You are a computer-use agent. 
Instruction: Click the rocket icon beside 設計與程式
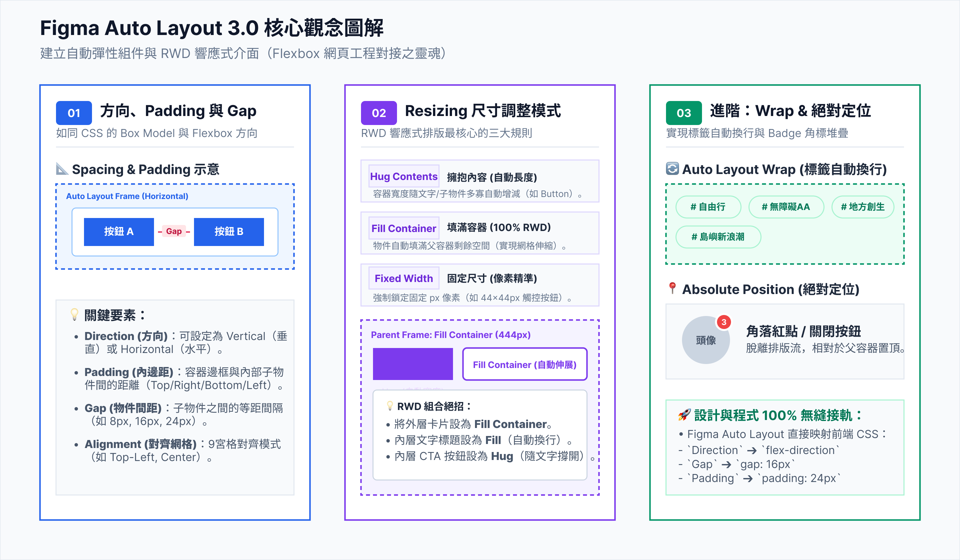coord(685,415)
